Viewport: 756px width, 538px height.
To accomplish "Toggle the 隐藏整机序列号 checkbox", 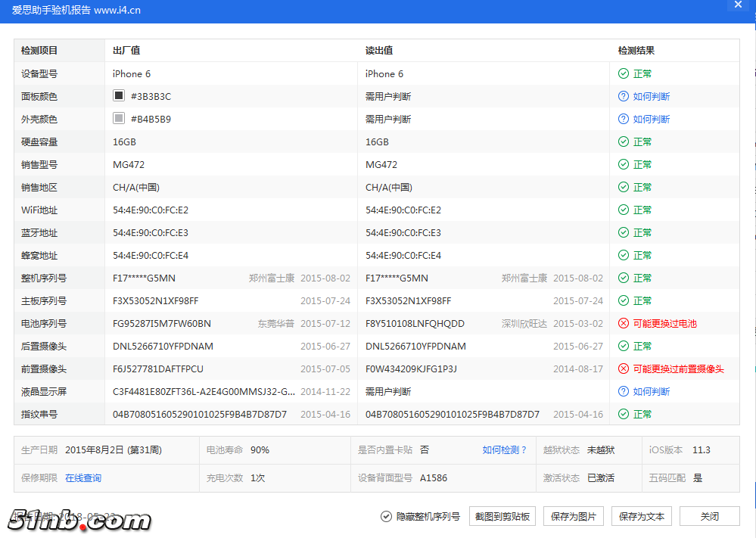I will point(387,517).
